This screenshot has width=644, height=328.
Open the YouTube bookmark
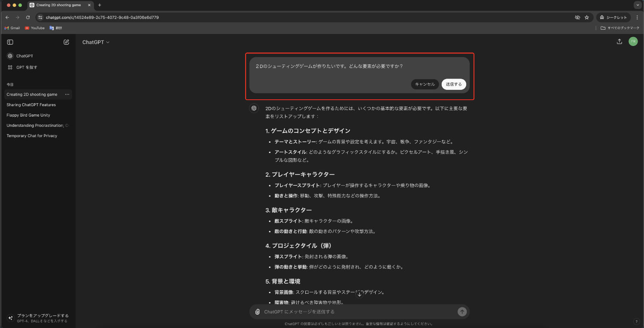click(x=35, y=28)
